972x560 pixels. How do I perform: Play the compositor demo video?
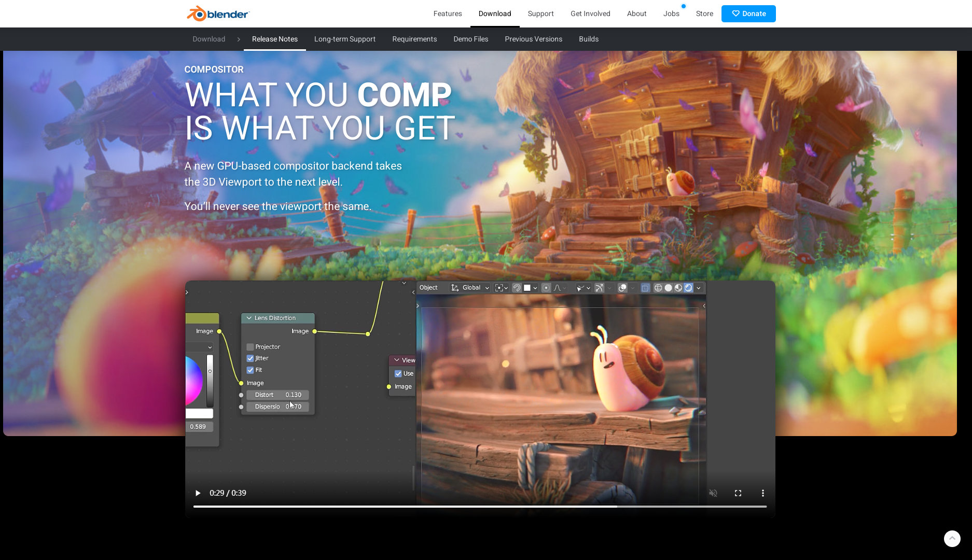point(198,493)
